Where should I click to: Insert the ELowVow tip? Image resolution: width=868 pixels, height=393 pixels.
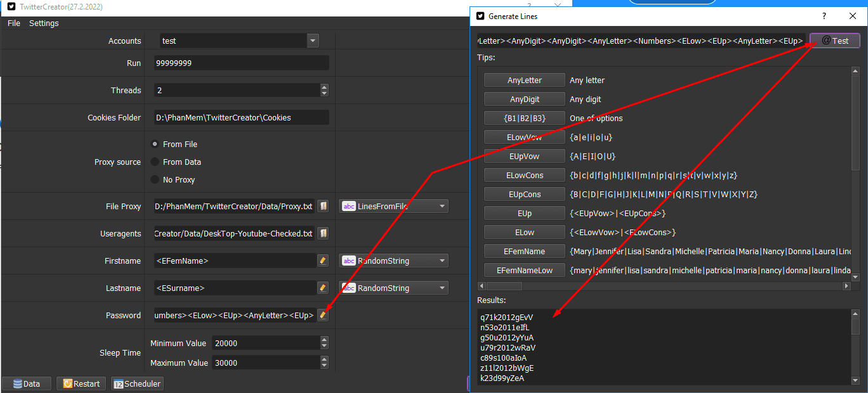coord(525,137)
